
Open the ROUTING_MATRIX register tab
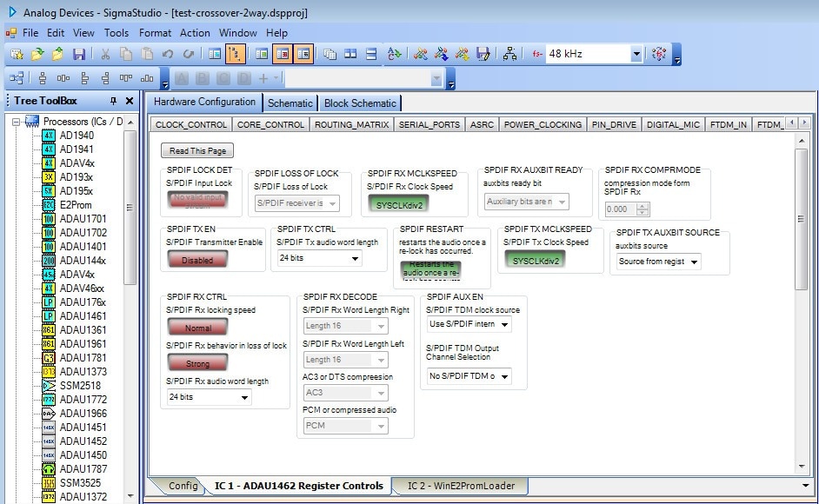[x=351, y=124]
